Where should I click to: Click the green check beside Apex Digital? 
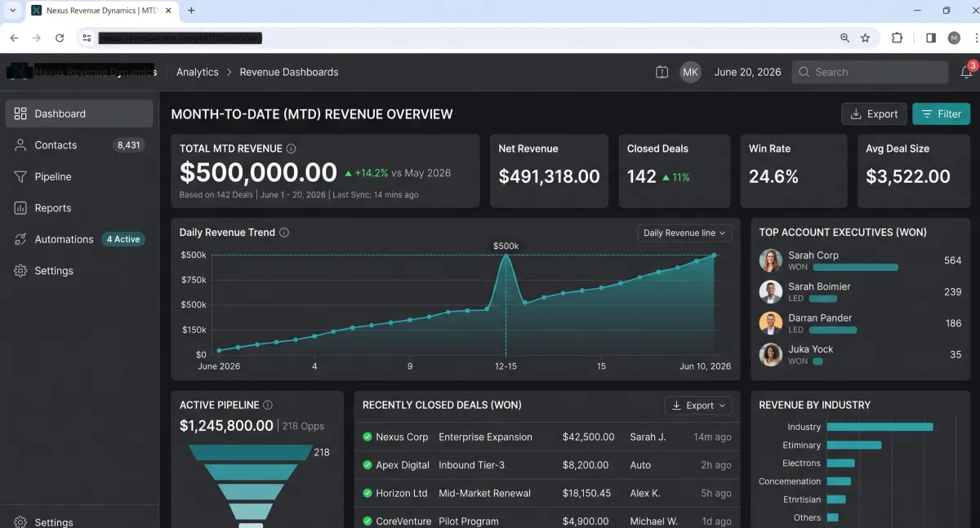[x=367, y=465]
